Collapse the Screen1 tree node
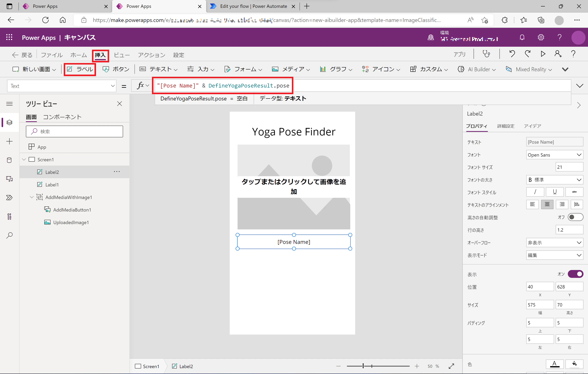 point(24,159)
